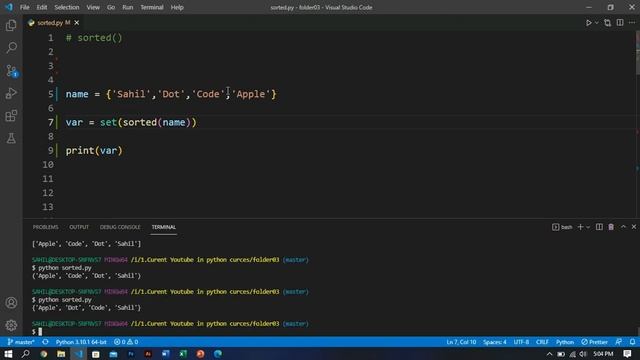Open the feedback icon in status bar
This screenshot has width=640, height=360.
click(619, 342)
